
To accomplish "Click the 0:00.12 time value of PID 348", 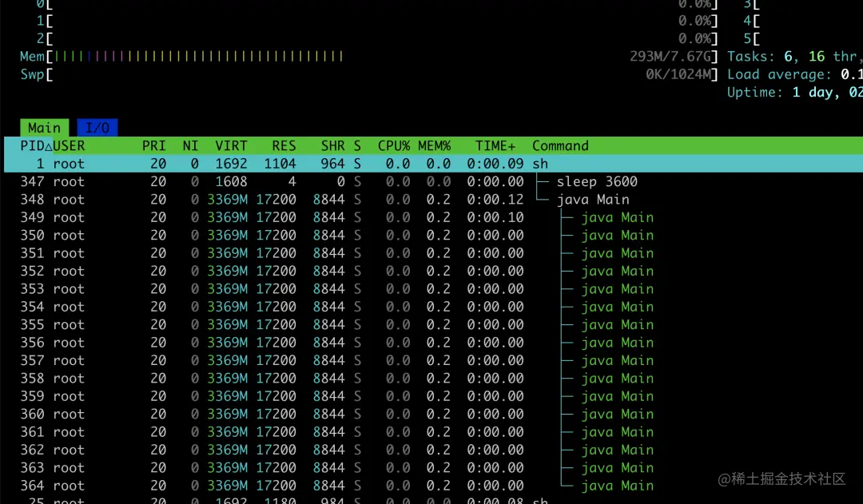I will pyautogui.click(x=495, y=199).
